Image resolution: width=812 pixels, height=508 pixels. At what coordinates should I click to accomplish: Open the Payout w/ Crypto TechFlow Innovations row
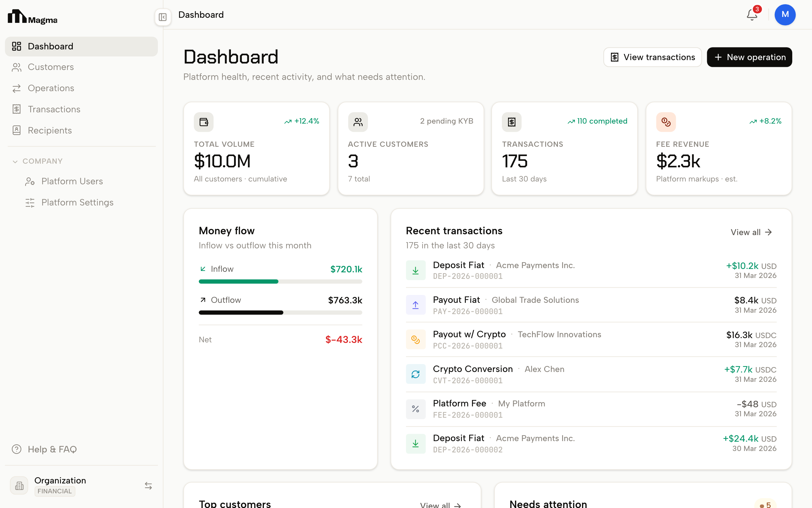591,340
